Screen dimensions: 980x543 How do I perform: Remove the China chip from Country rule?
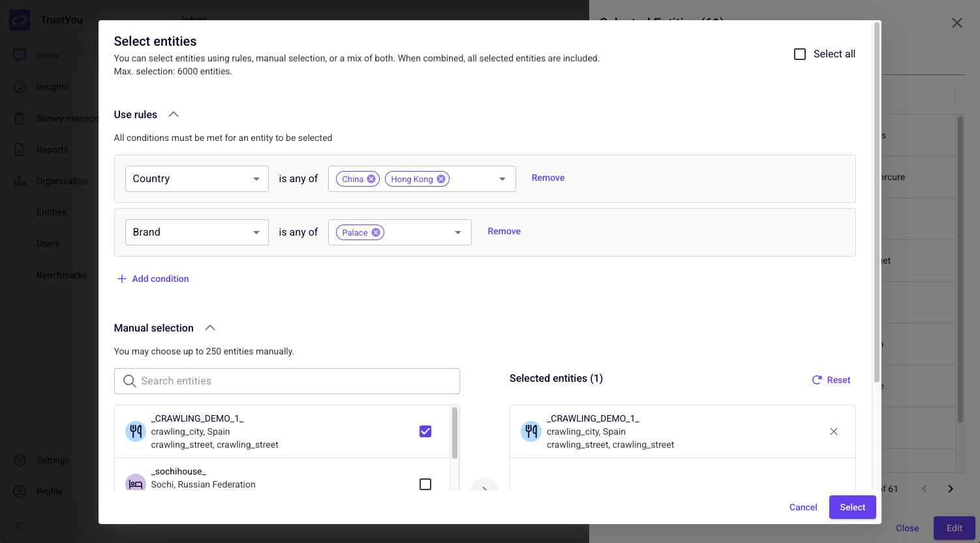click(x=371, y=179)
